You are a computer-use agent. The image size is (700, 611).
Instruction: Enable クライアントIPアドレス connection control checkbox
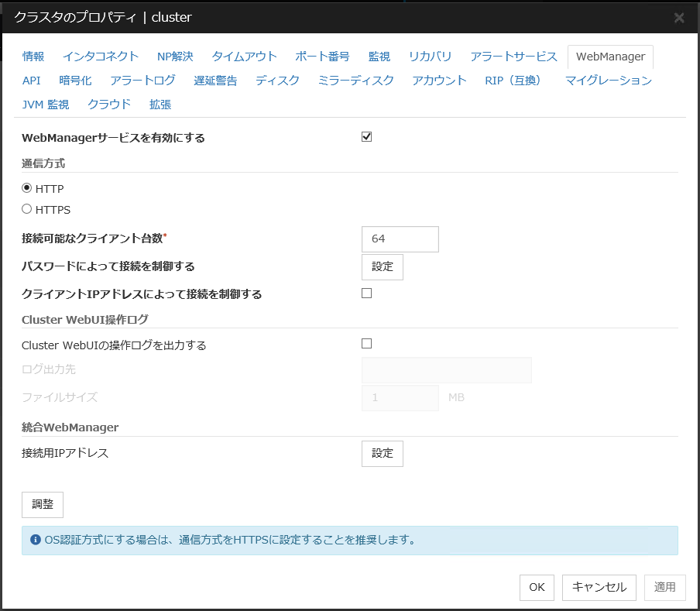coord(367,293)
